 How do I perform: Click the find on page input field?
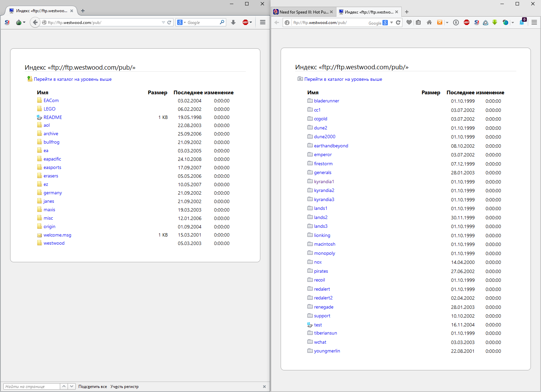[x=31, y=387]
